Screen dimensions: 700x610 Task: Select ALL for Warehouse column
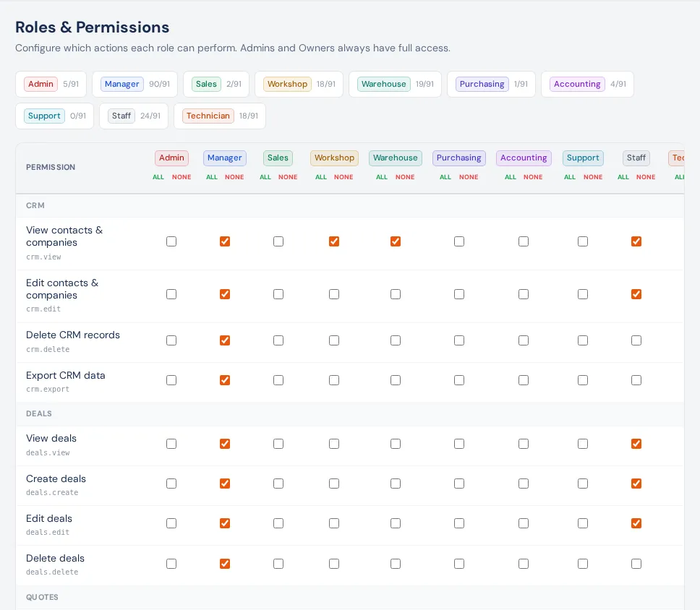(382, 177)
